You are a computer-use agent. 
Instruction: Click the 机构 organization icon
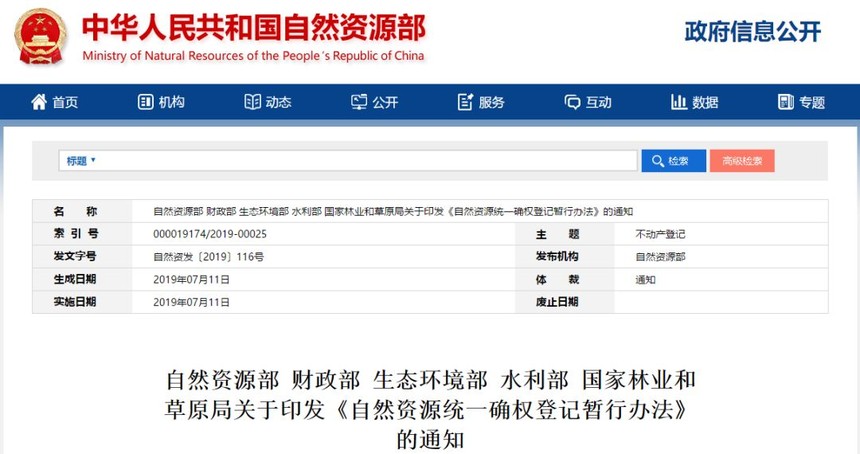145,102
